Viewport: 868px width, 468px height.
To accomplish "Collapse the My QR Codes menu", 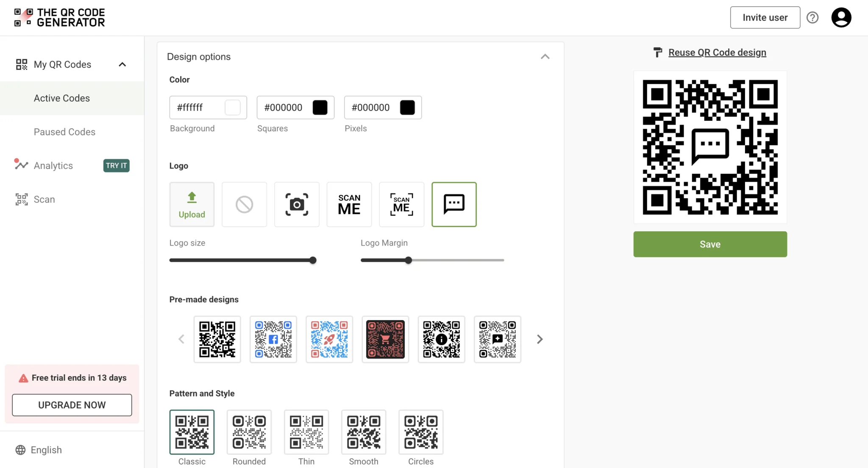I will point(122,64).
